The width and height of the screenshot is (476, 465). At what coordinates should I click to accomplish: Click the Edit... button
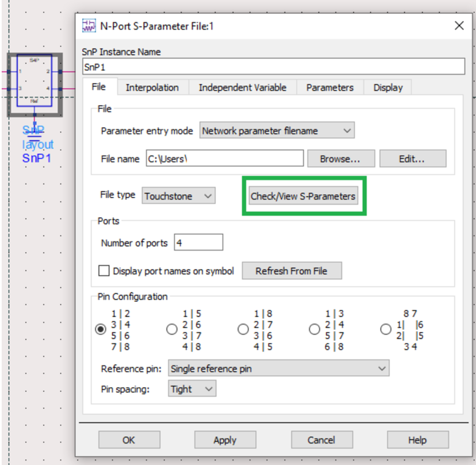click(413, 159)
